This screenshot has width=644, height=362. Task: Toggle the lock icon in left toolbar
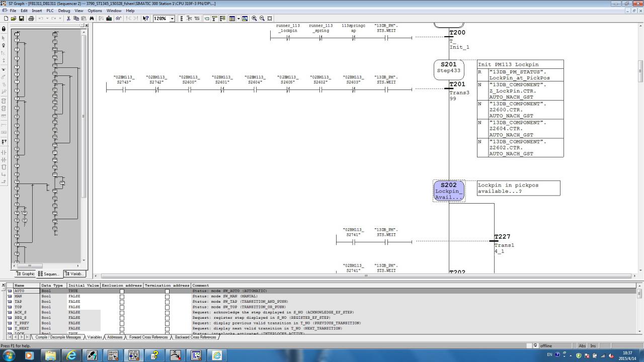4,29
